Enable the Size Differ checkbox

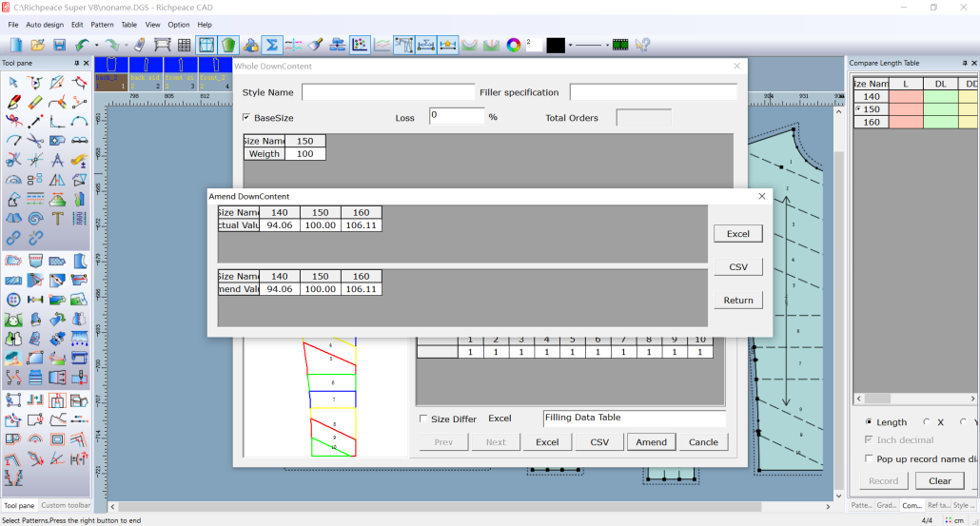[423, 419]
